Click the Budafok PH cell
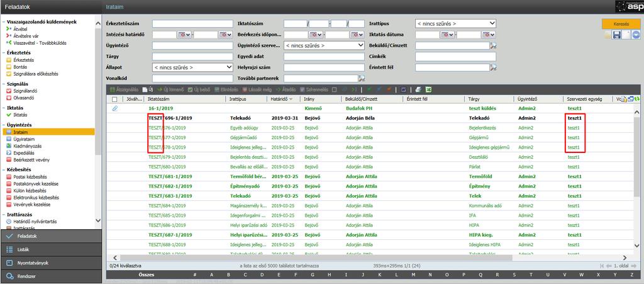Screen dimensions: 644x284 (359, 108)
